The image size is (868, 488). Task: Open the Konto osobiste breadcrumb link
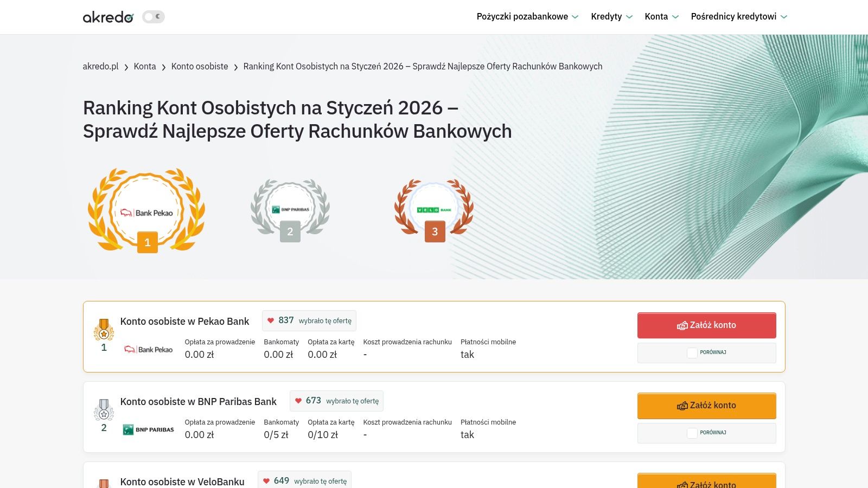tap(200, 66)
